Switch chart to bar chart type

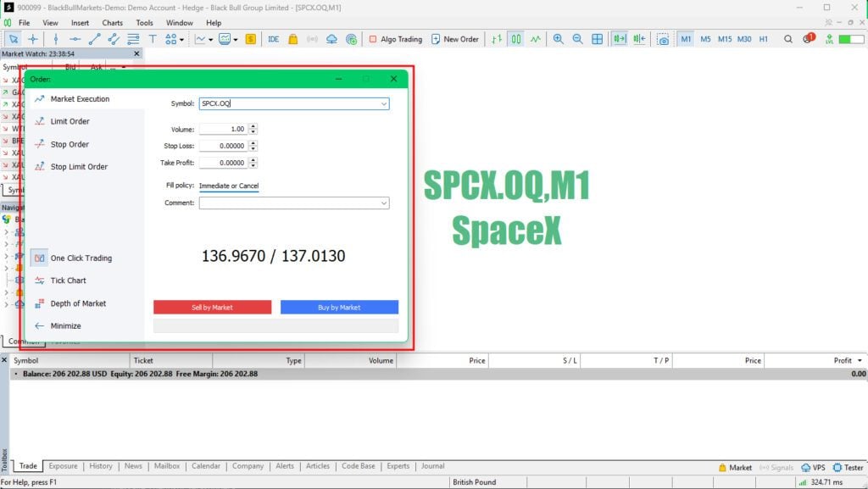coord(497,39)
